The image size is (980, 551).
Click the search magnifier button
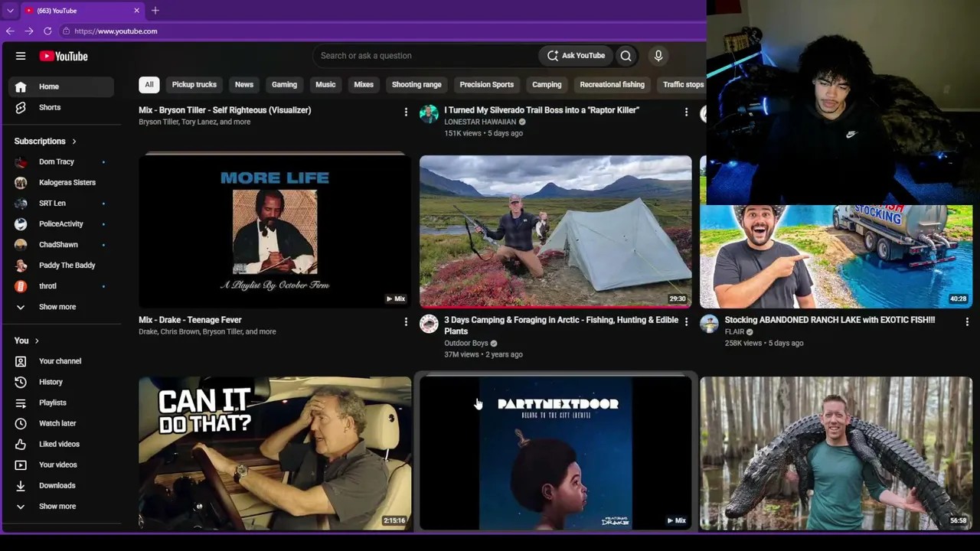pos(626,55)
